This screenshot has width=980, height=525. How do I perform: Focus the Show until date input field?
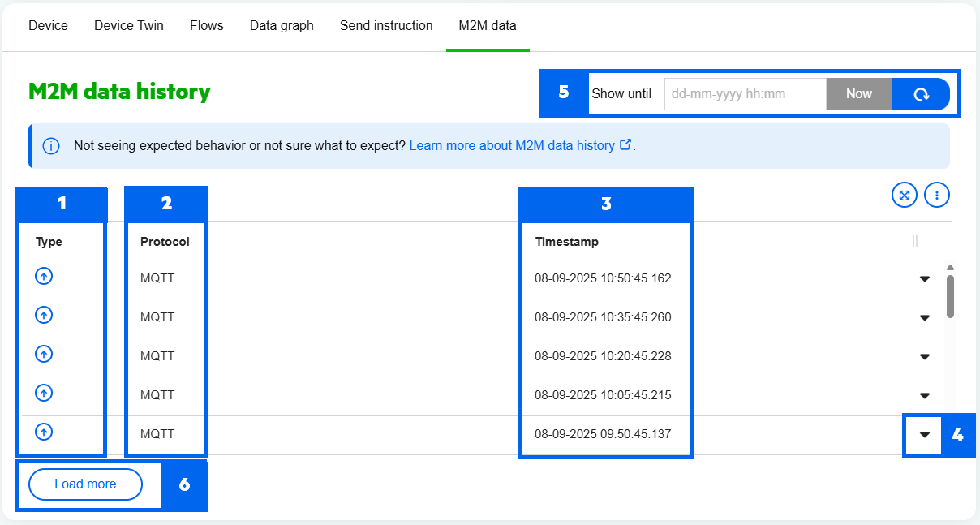(745, 94)
